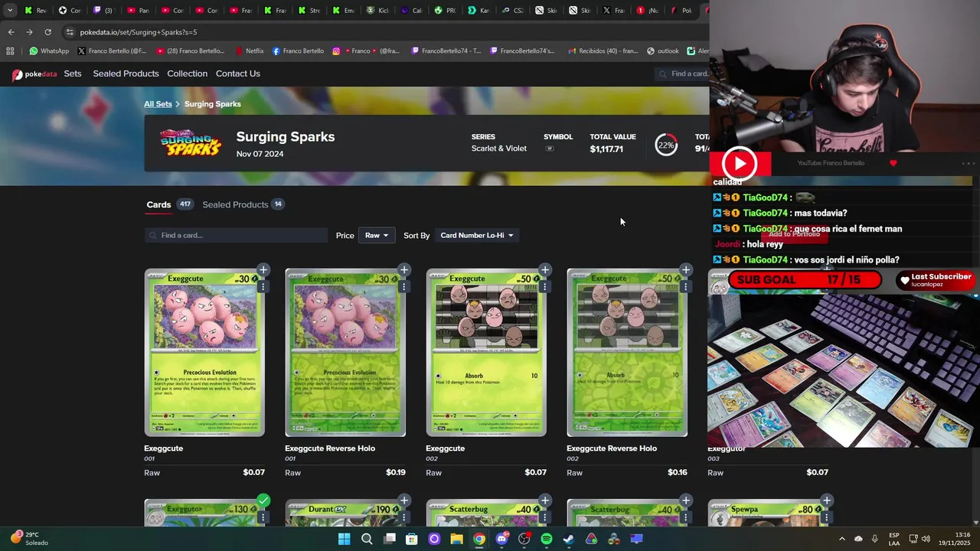The width and height of the screenshot is (980, 551).
Task: Click the red YouTube play button overlay
Action: 740,163
